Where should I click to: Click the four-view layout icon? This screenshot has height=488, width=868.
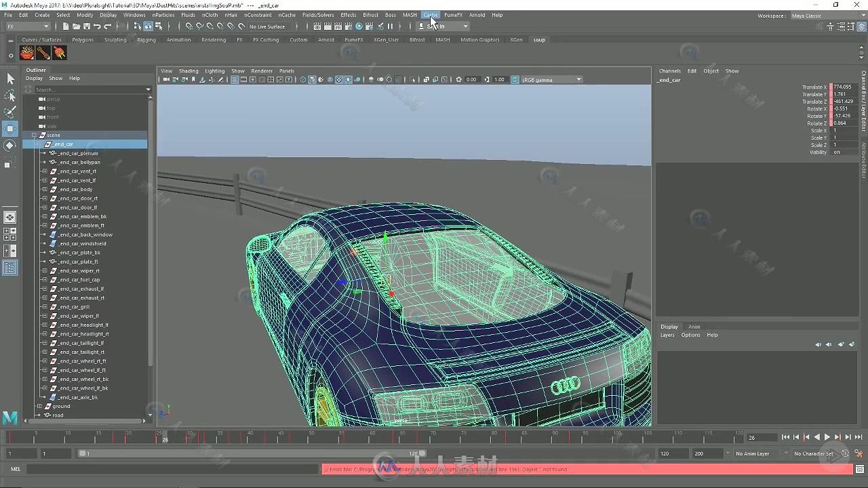tap(10, 234)
